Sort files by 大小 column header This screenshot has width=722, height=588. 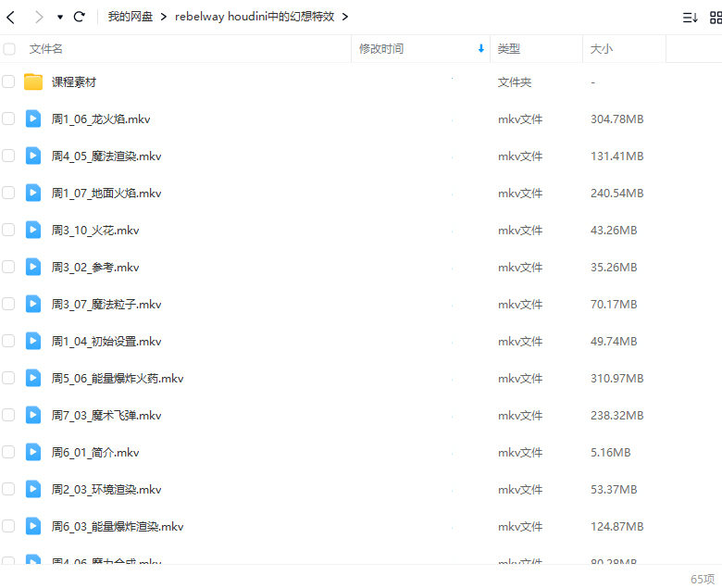click(602, 49)
